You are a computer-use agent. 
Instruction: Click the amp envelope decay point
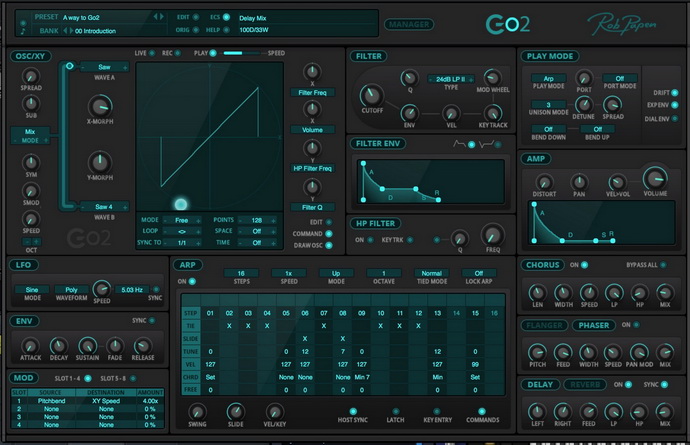pos(562,241)
